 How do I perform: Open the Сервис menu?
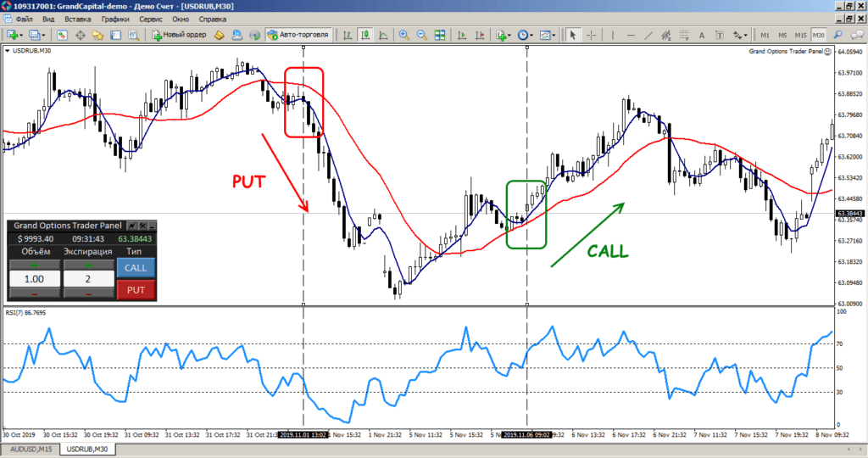(x=151, y=19)
